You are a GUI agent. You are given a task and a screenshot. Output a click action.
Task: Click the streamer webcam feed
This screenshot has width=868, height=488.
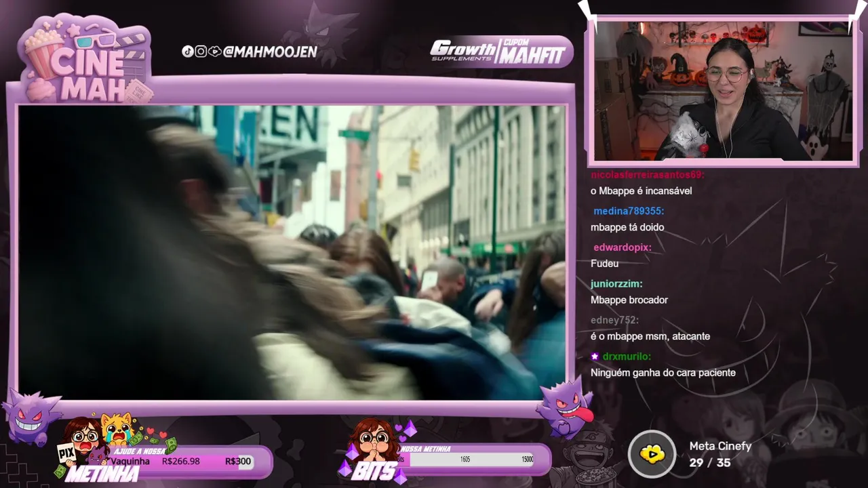tap(723, 90)
